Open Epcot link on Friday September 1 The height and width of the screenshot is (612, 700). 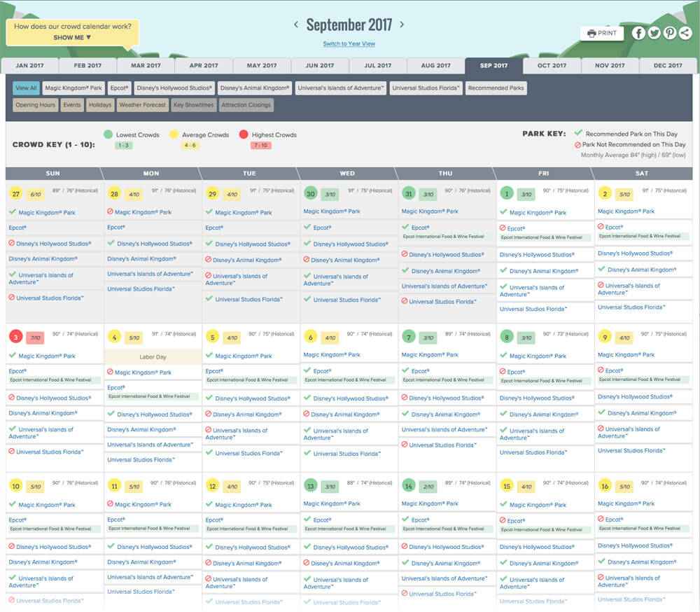pos(517,228)
